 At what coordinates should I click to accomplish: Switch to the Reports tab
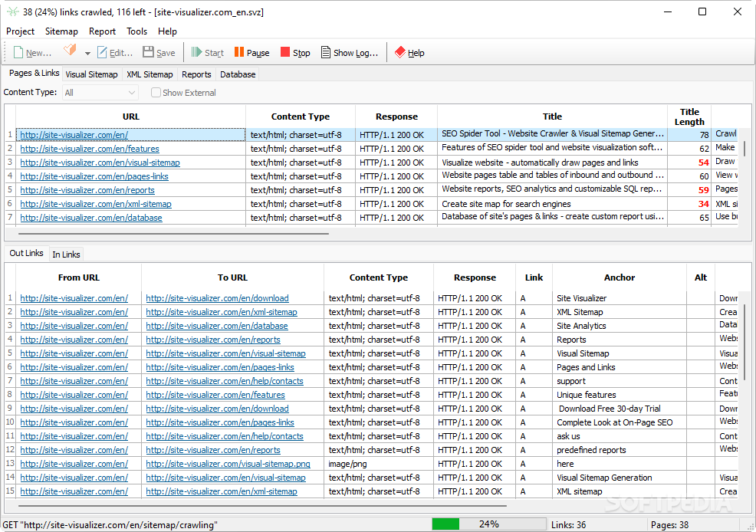(x=196, y=74)
